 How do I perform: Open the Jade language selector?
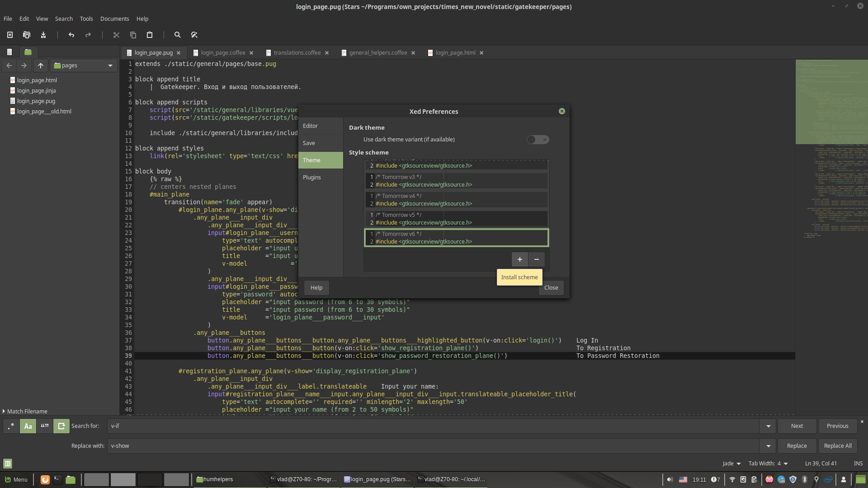pos(731,463)
